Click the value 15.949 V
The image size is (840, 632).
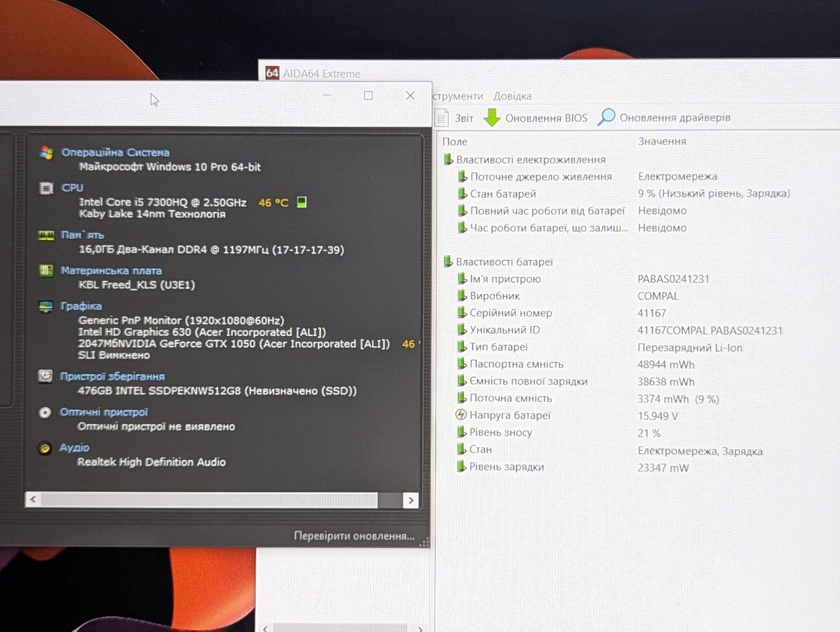[x=658, y=416]
